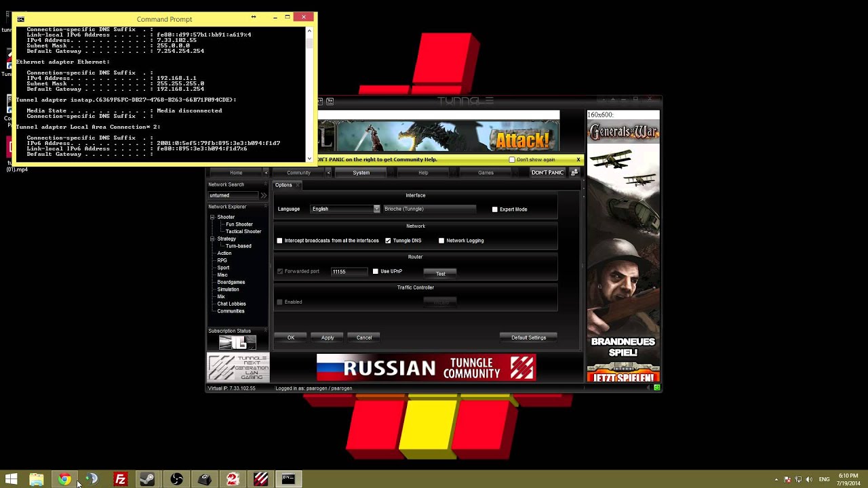Click the DON'T PANIC button

(x=547, y=173)
